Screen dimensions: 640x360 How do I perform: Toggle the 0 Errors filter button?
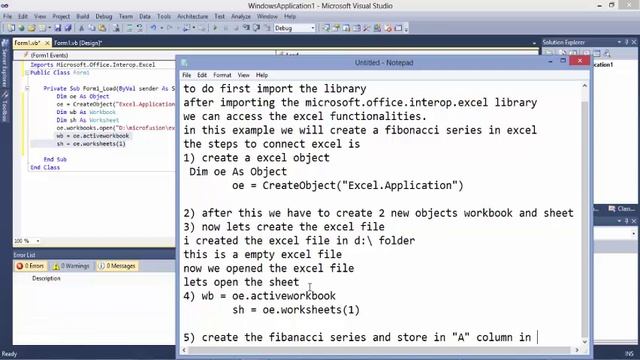(30, 266)
